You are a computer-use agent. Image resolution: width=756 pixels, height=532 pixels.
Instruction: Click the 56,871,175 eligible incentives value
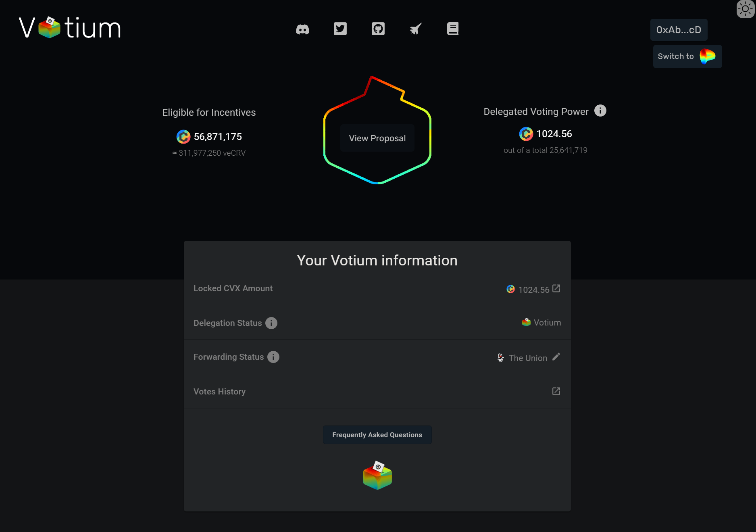218,137
